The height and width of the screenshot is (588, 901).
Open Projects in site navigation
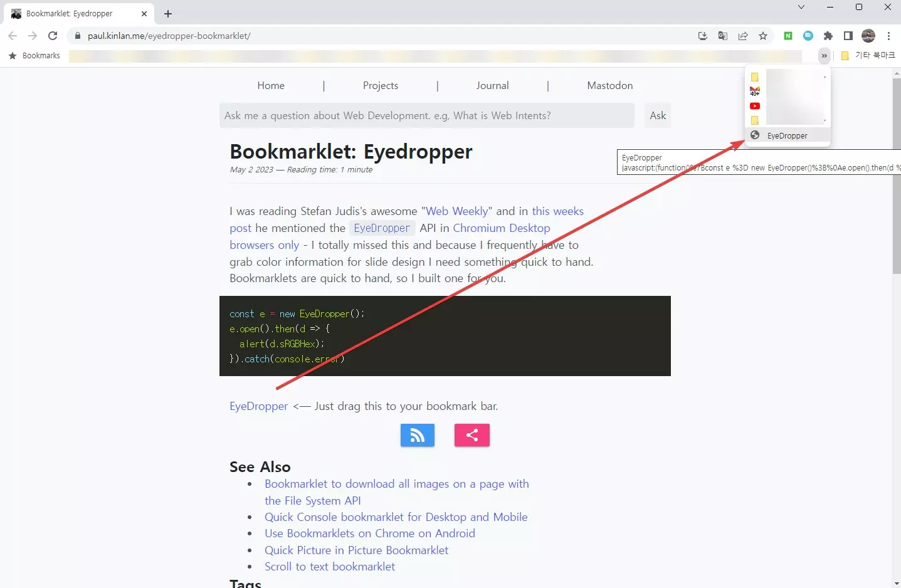click(x=381, y=85)
